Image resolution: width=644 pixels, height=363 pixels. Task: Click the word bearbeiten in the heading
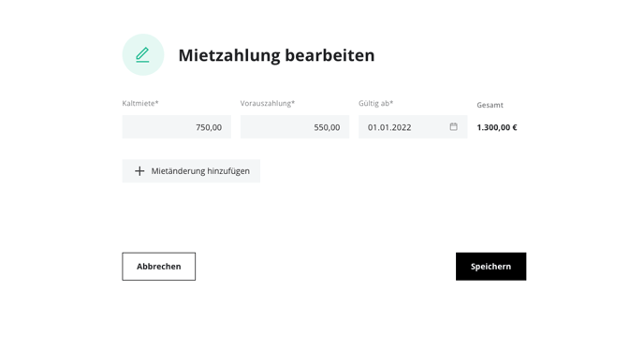point(329,55)
